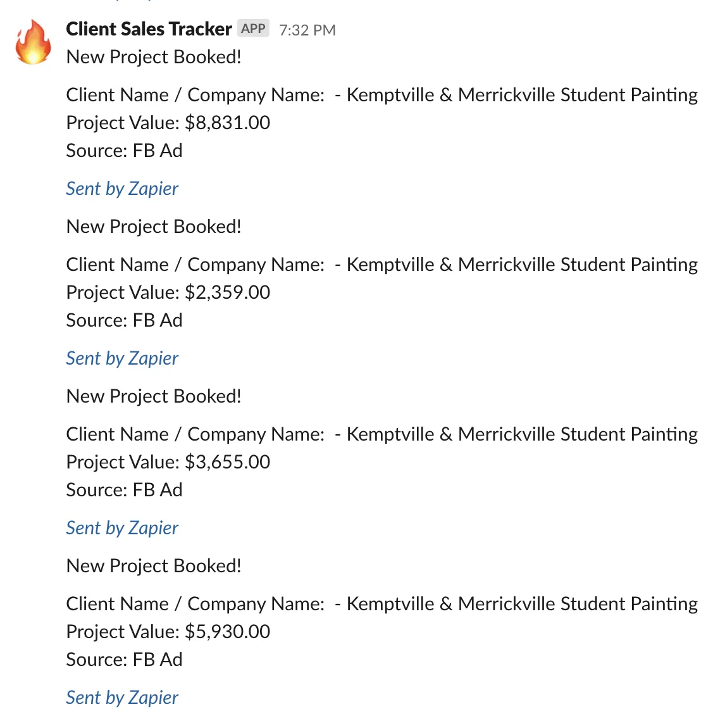Click the Source: FB Ad line below $3,655.00

coord(124,490)
